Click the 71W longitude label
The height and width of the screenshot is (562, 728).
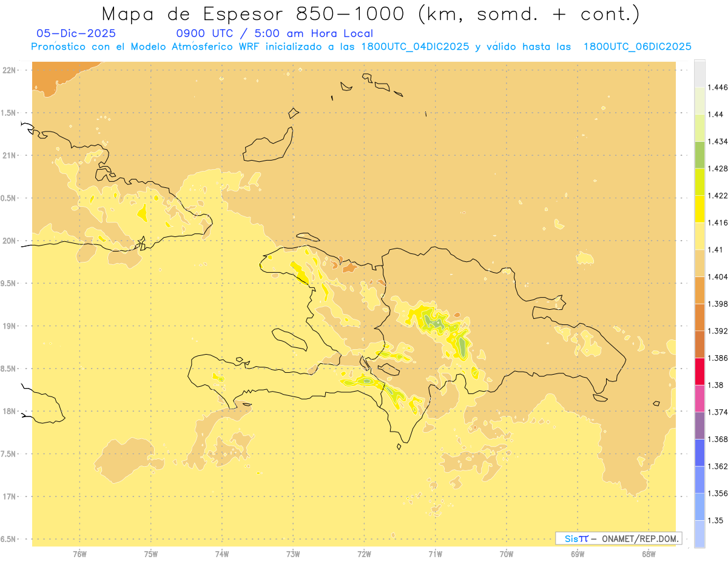tap(435, 554)
